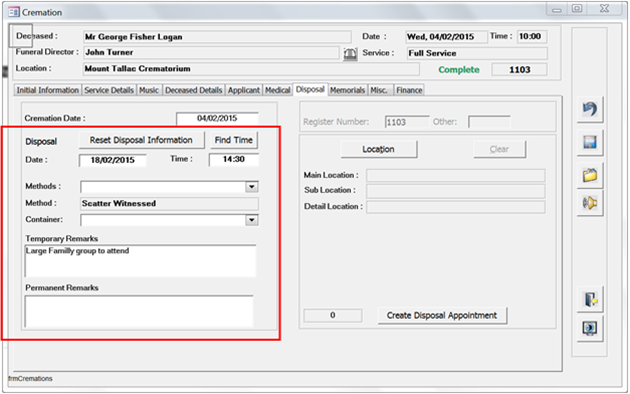Click the Service field Full Service
The height and width of the screenshot is (394, 630).
click(x=477, y=53)
